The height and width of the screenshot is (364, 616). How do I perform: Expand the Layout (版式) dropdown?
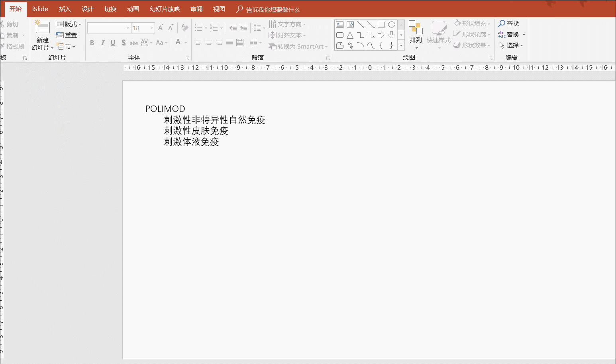click(x=69, y=24)
